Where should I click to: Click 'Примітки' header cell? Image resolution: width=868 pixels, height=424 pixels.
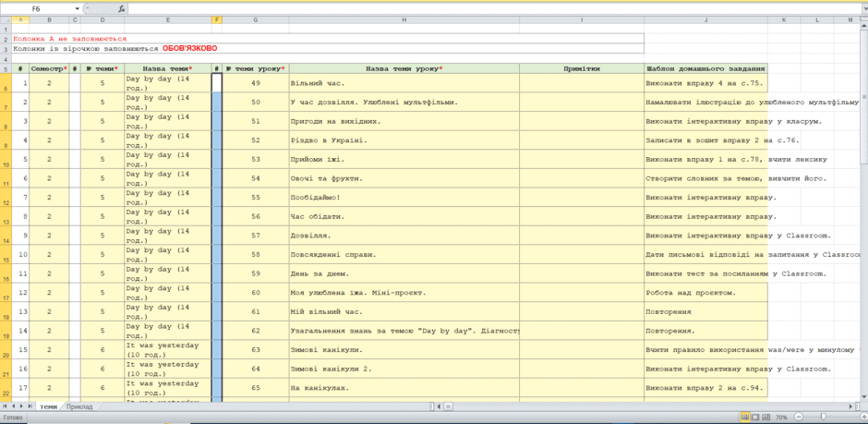[x=582, y=68]
